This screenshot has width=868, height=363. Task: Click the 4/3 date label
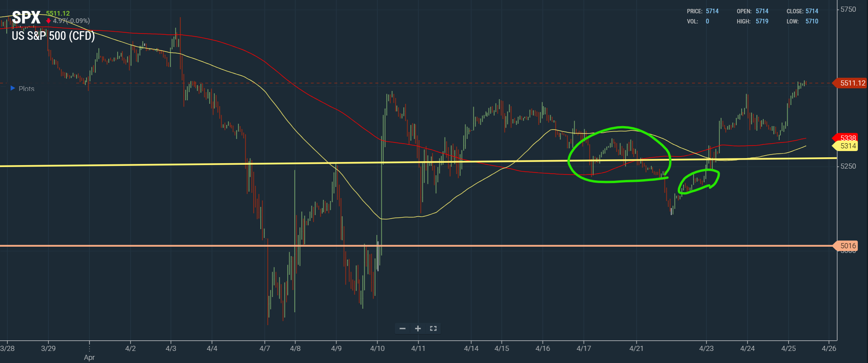pos(171,348)
